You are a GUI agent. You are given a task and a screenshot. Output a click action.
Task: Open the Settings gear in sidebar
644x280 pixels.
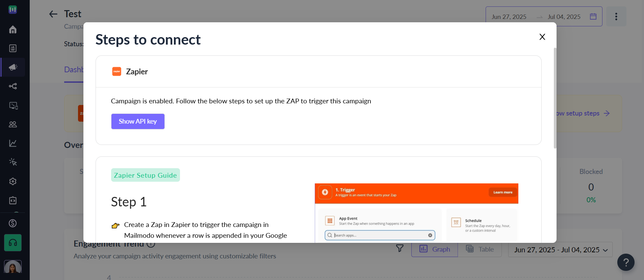point(13,181)
